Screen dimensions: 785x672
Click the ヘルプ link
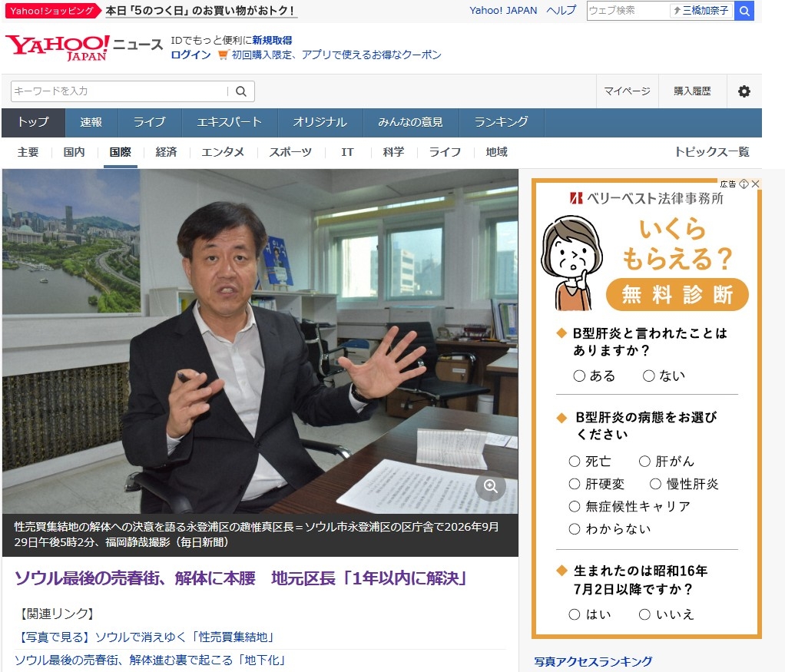pyautogui.click(x=561, y=11)
